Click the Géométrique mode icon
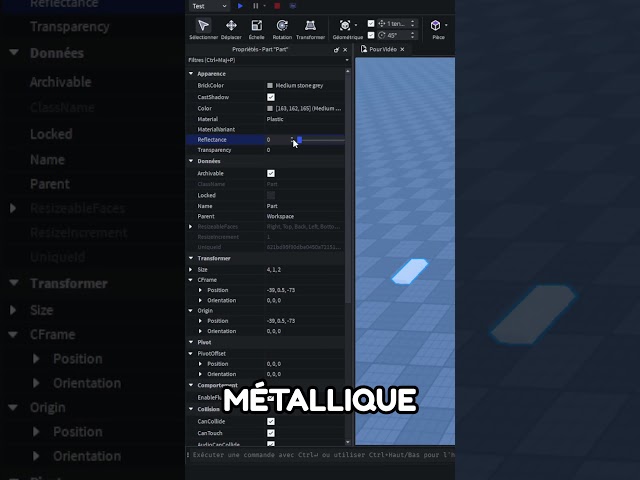The height and width of the screenshot is (480, 640). (345, 26)
